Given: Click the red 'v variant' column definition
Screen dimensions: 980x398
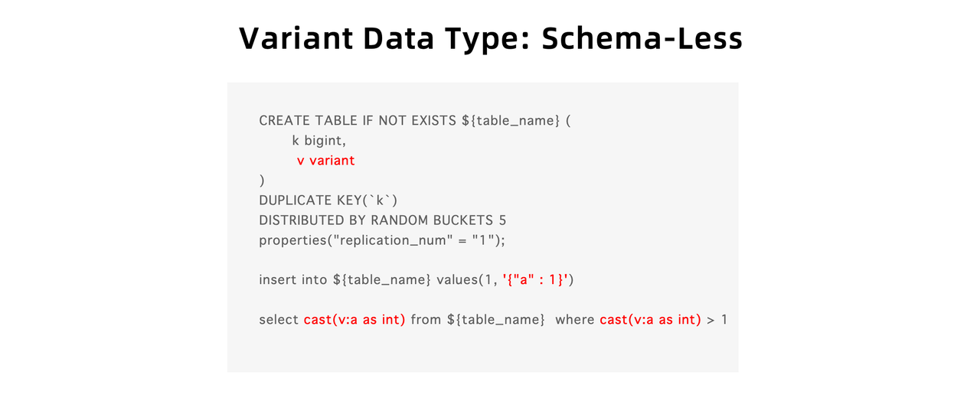Looking at the screenshot, I should (x=326, y=161).
